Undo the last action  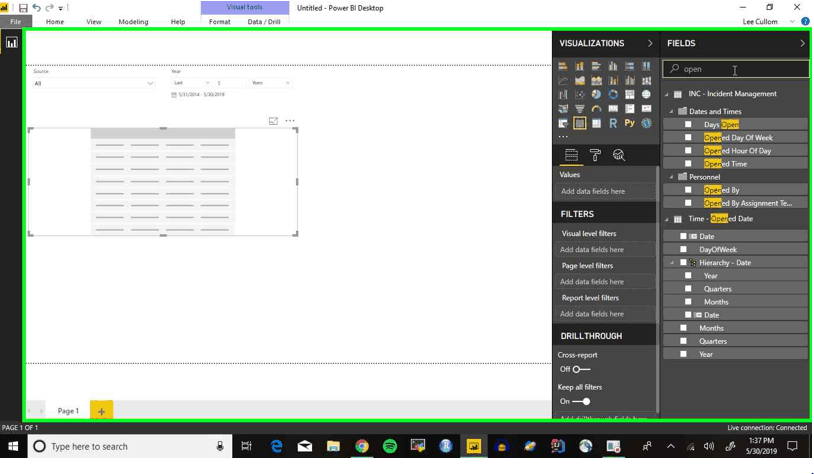tap(36, 8)
